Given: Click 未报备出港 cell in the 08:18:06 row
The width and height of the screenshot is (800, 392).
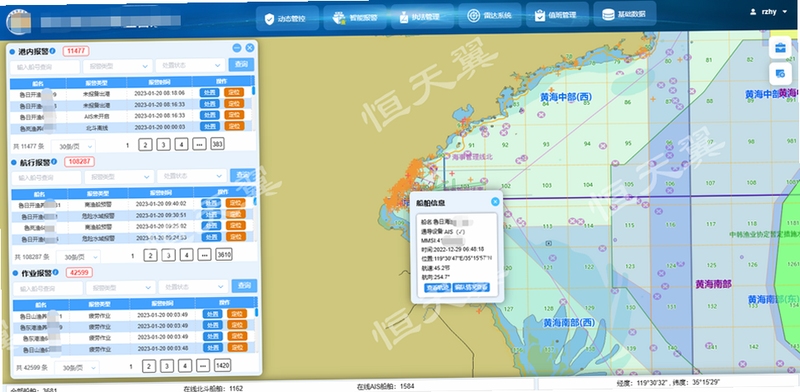Looking at the screenshot, I should pyautogui.click(x=96, y=94).
